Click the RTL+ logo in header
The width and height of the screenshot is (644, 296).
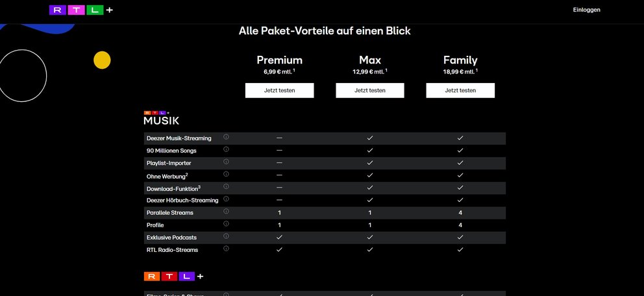click(x=81, y=10)
